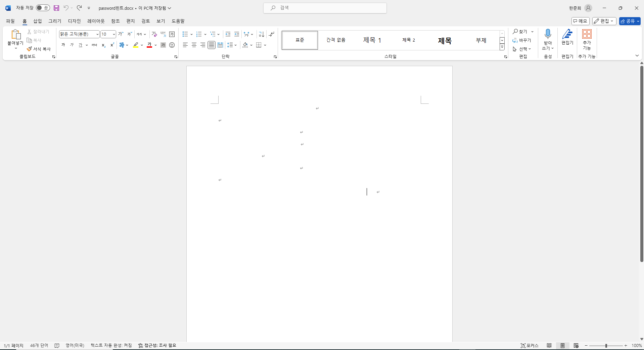Redo the last action

(x=79, y=8)
